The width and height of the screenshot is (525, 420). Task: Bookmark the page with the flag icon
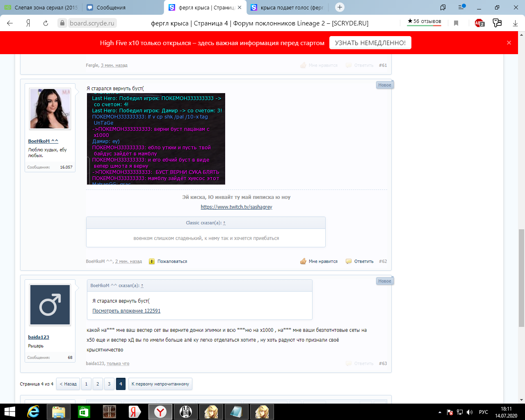(x=456, y=23)
